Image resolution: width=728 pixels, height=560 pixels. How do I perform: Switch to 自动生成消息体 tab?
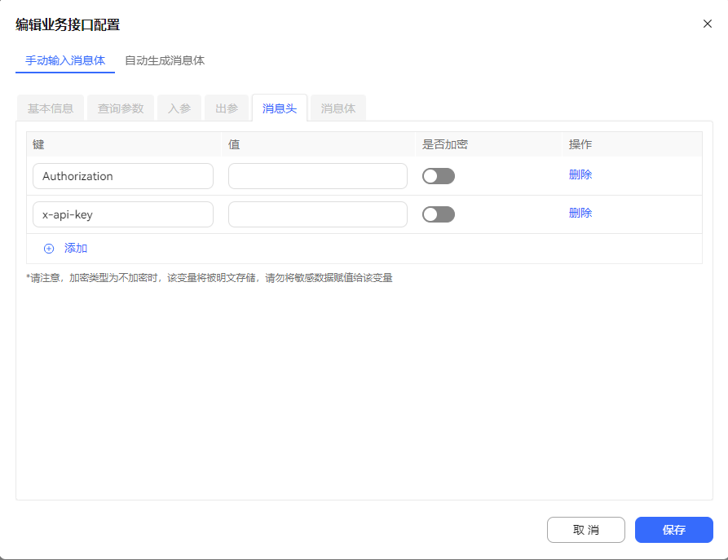pos(165,61)
